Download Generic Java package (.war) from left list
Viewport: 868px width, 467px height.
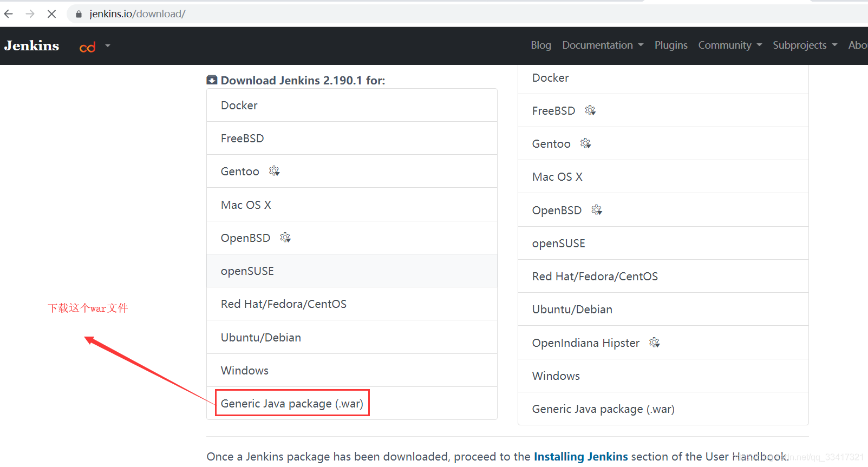352,404
